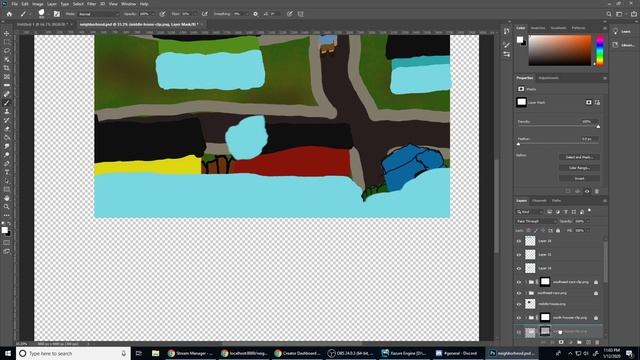
Task: Select the Clone Stamp tool
Action: pos(7,111)
